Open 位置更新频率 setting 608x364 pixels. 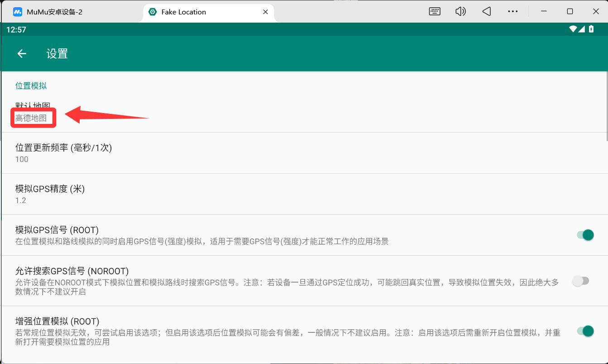[x=63, y=153]
